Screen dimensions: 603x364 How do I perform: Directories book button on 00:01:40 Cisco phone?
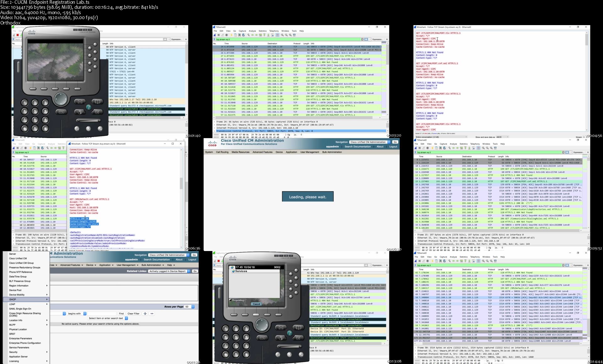[x=97, y=101]
